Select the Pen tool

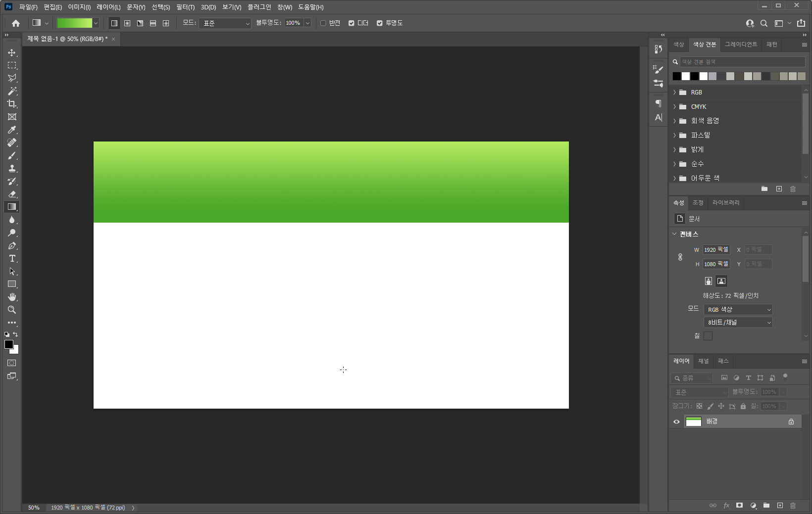click(12, 245)
